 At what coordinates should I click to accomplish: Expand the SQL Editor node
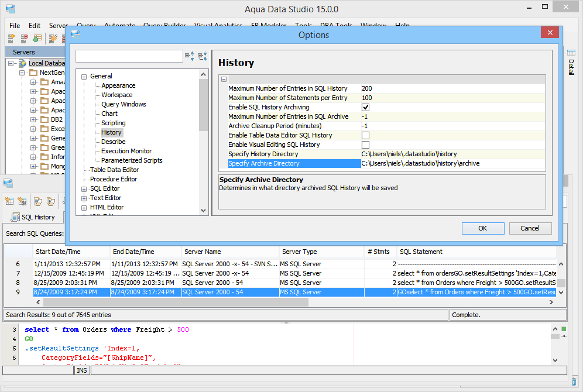[84, 189]
